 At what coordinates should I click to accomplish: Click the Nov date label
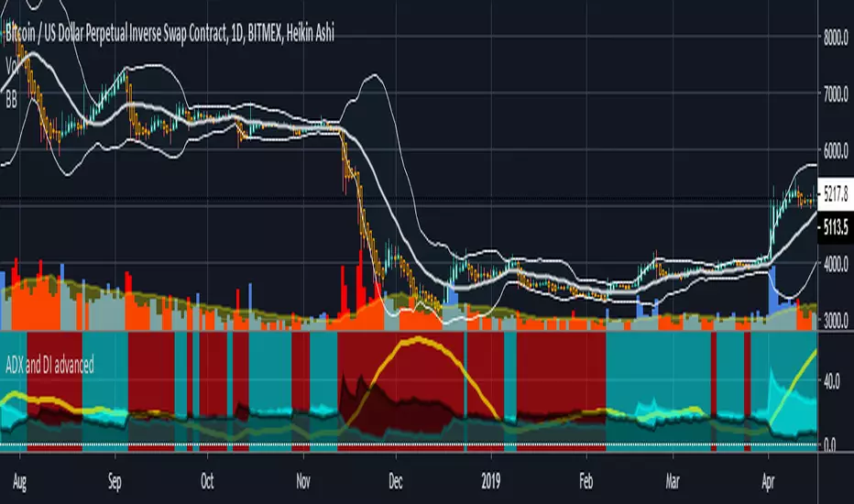[x=302, y=482]
